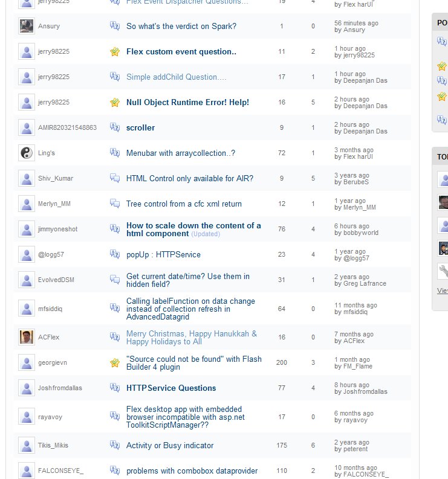The width and height of the screenshot is (448, 479).
Task: Open author profile 'EvolvedDSM'
Action: [56, 280]
